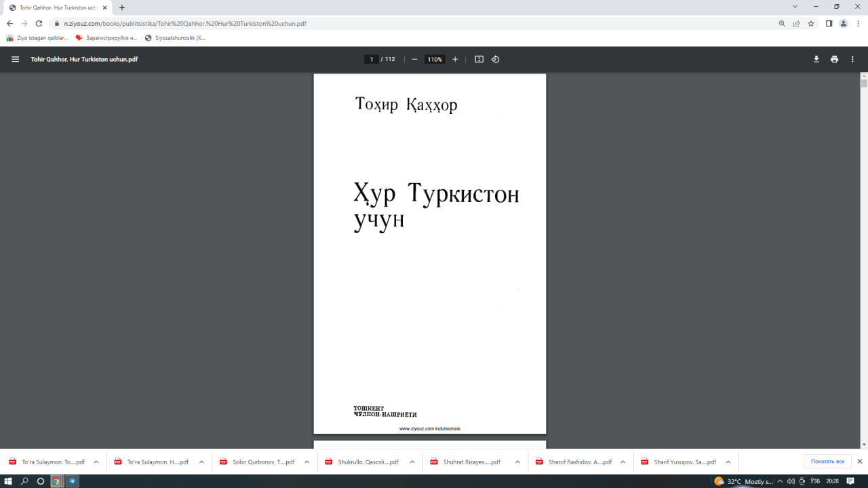Open Shukrullo. Qasosli pdf download

(x=361, y=462)
